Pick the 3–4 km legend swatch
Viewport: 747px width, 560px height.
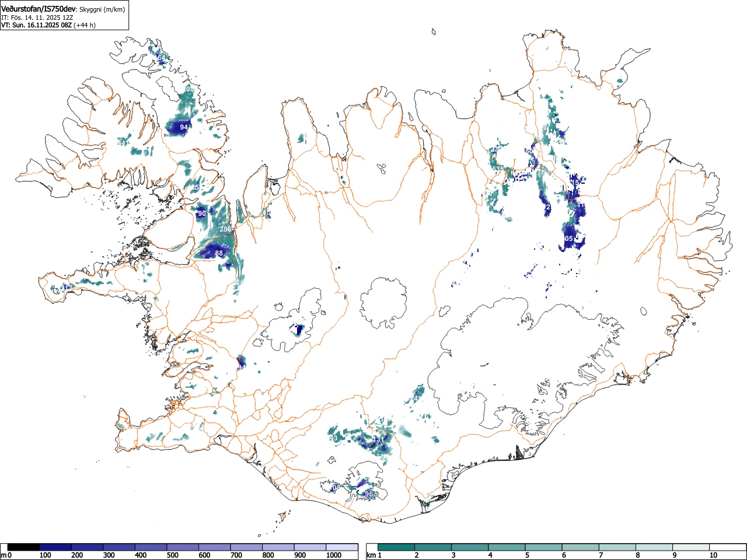(x=470, y=547)
